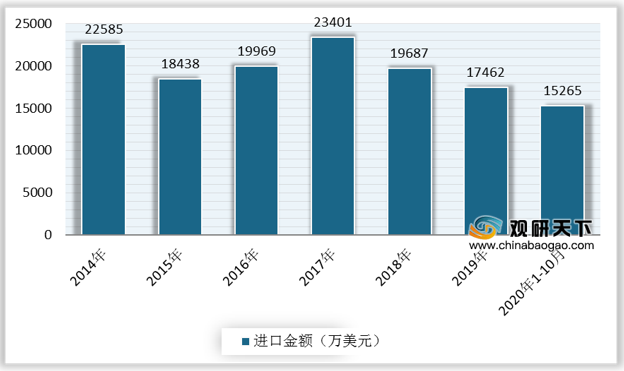Click the 进口金额（万美元）legend label

tap(317, 341)
